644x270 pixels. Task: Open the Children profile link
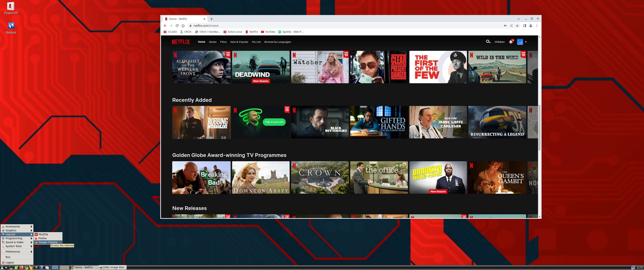[499, 42]
